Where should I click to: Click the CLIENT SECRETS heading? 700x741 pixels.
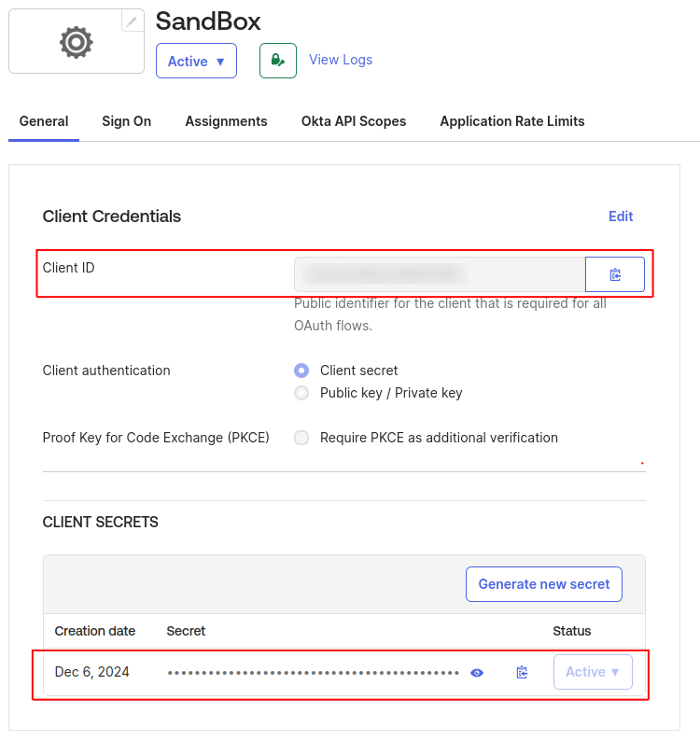pyautogui.click(x=100, y=523)
